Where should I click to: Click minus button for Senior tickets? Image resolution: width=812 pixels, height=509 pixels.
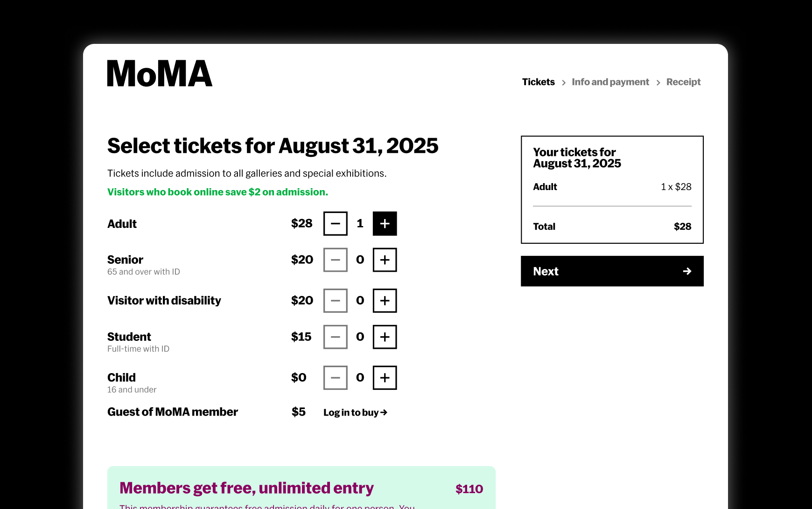[x=335, y=260]
